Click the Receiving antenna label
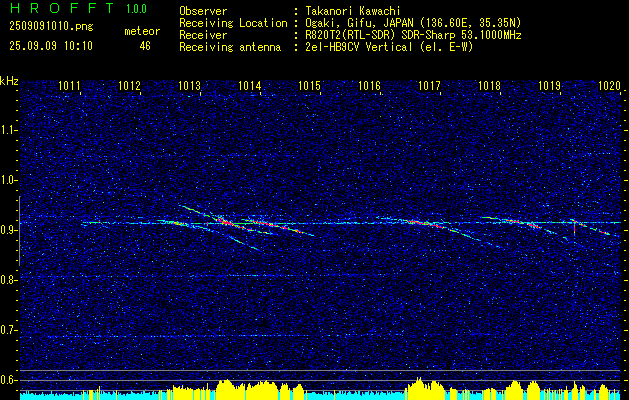Image resolution: width=629 pixels, height=400 pixels. click(x=230, y=47)
